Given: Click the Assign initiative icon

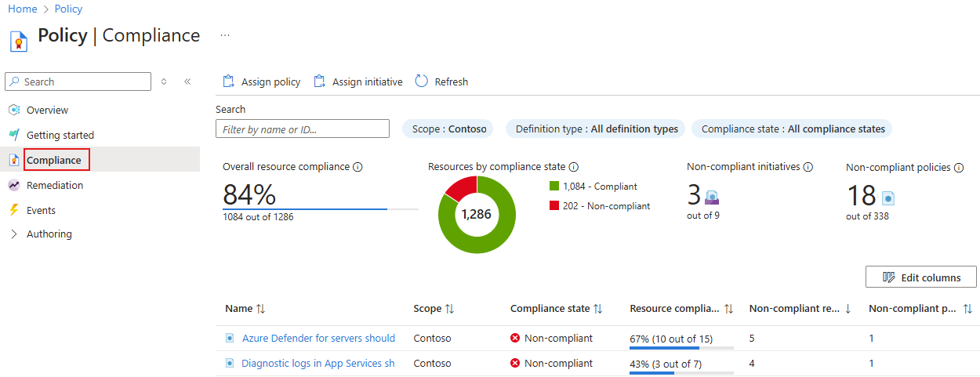Looking at the screenshot, I should coord(319,82).
